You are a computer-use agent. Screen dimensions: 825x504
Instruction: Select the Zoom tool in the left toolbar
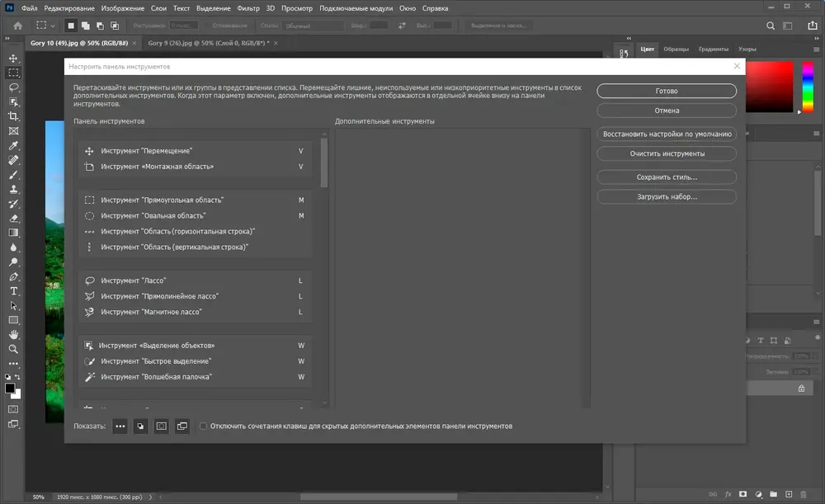(14, 349)
